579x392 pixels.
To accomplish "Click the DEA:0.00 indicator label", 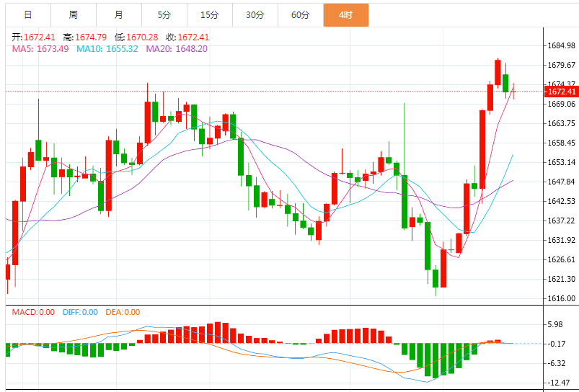I will point(123,312).
